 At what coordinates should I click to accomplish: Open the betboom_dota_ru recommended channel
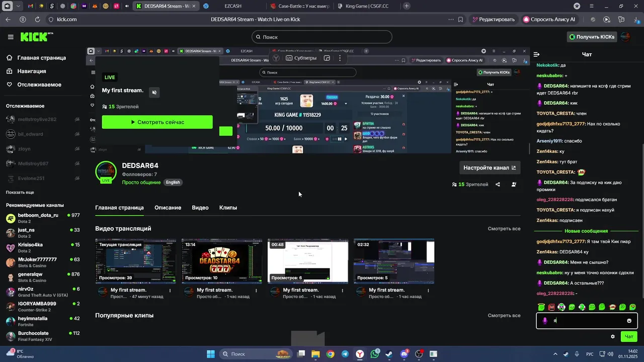coord(43,218)
